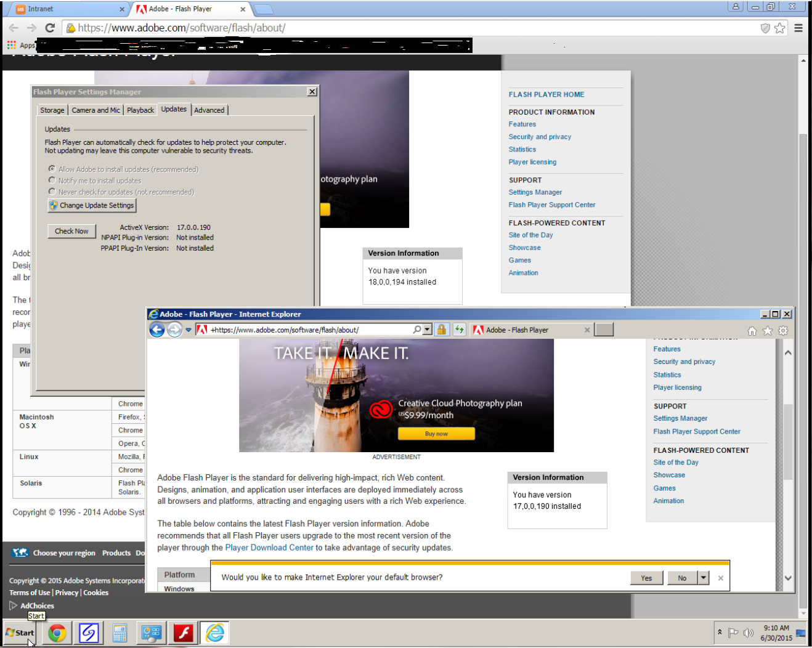Open Favorites with the star icon
The image size is (812, 648).
pos(767,330)
